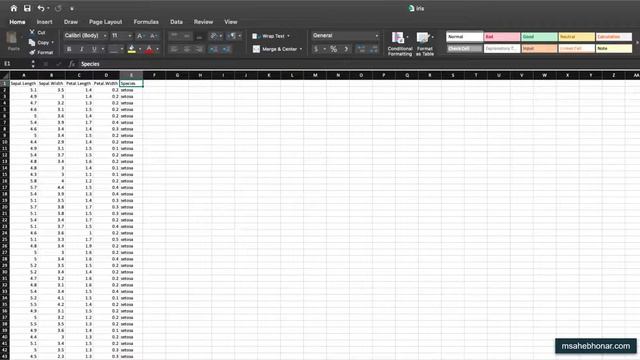
Task: Apply the Note cell style
Action: (x=613, y=49)
